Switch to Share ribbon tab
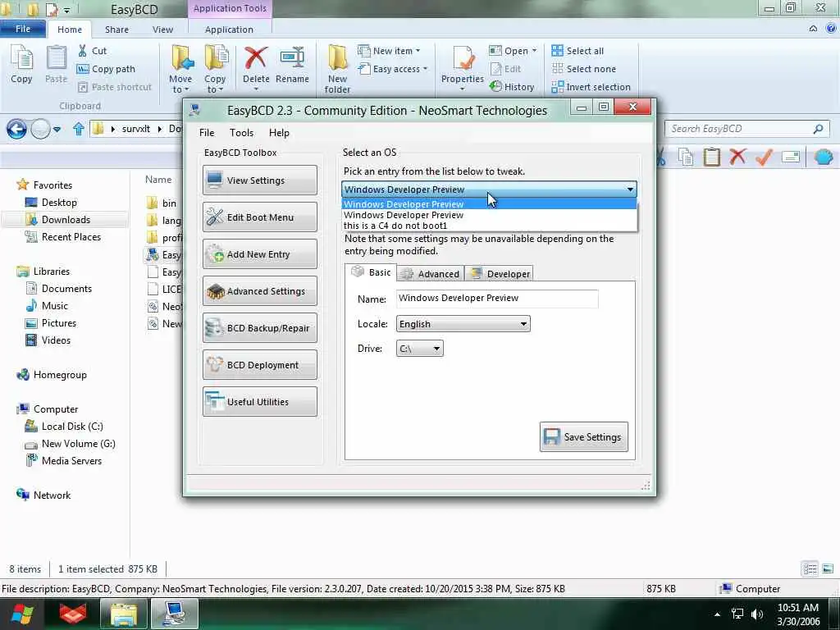Screen dimensions: 840x630 point(116,30)
